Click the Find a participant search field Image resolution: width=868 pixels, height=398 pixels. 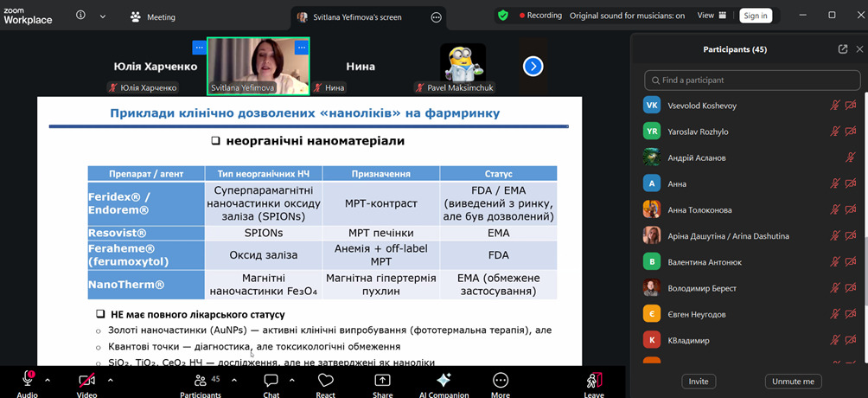pos(751,80)
